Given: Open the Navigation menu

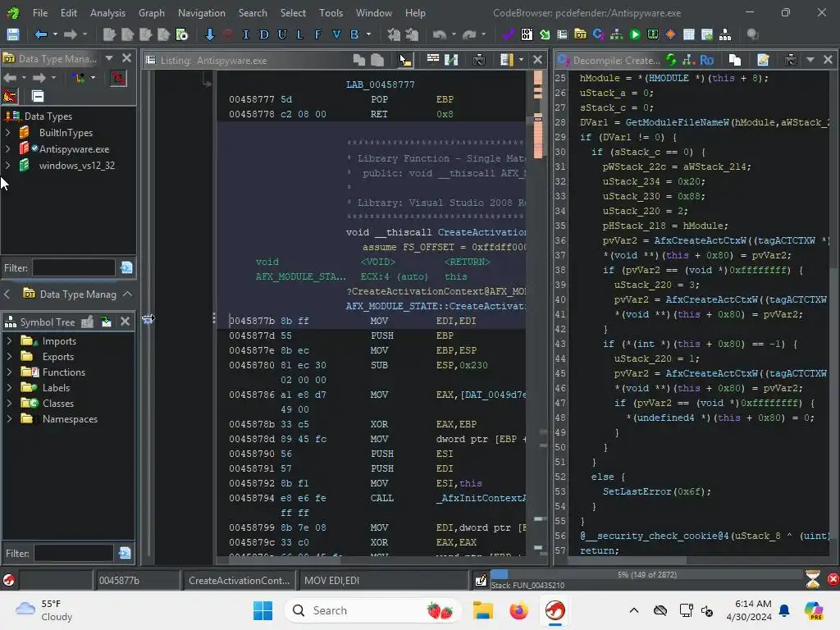Looking at the screenshot, I should [202, 13].
